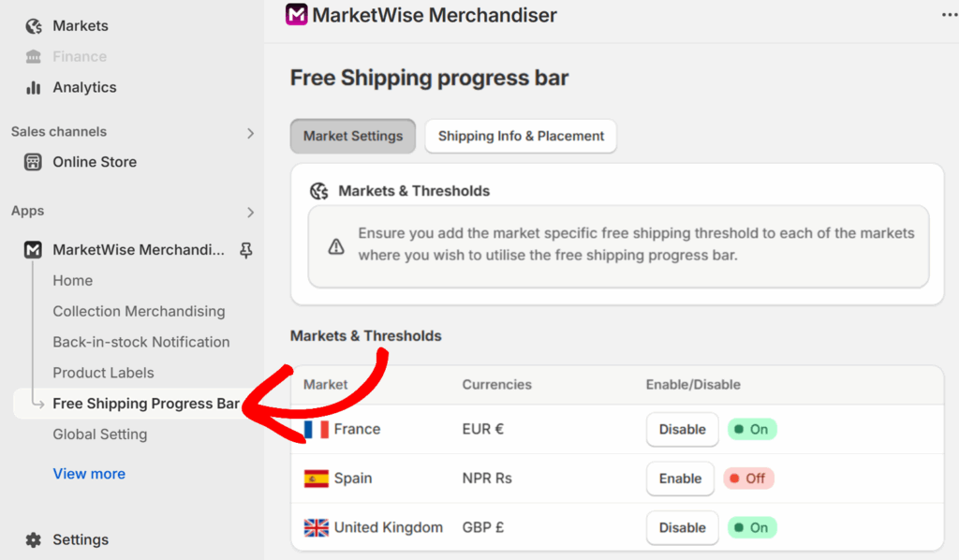Viewport: 959px width, 560px height.
Task: Click the MarketWise logo in the sidebar
Action: [34, 250]
